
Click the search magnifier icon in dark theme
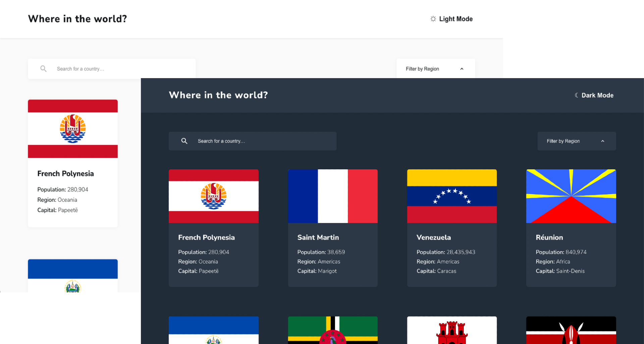tap(184, 141)
